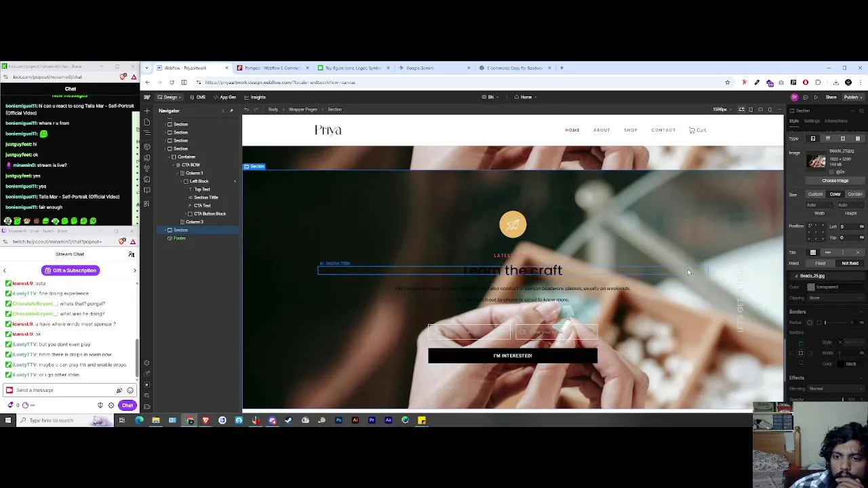Select the Cover background size option
The width and height of the screenshot is (868, 488).
(x=835, y=195)
